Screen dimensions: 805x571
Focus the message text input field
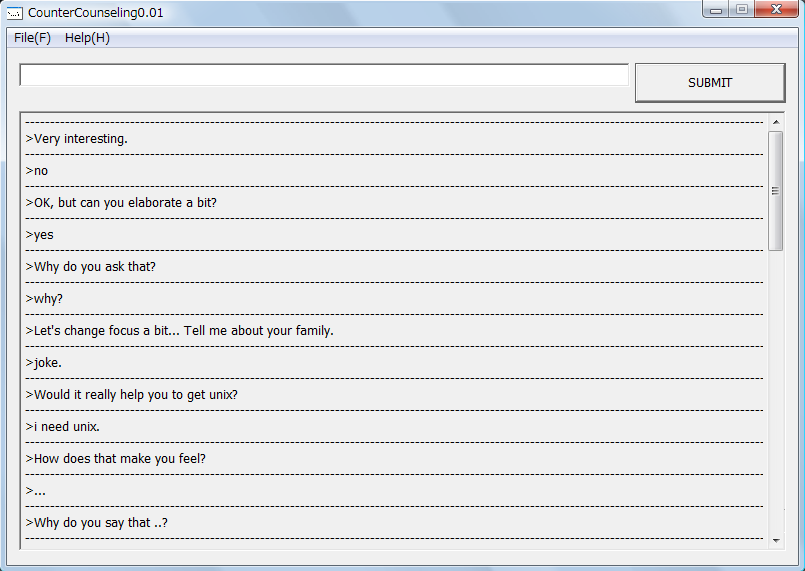324,75
